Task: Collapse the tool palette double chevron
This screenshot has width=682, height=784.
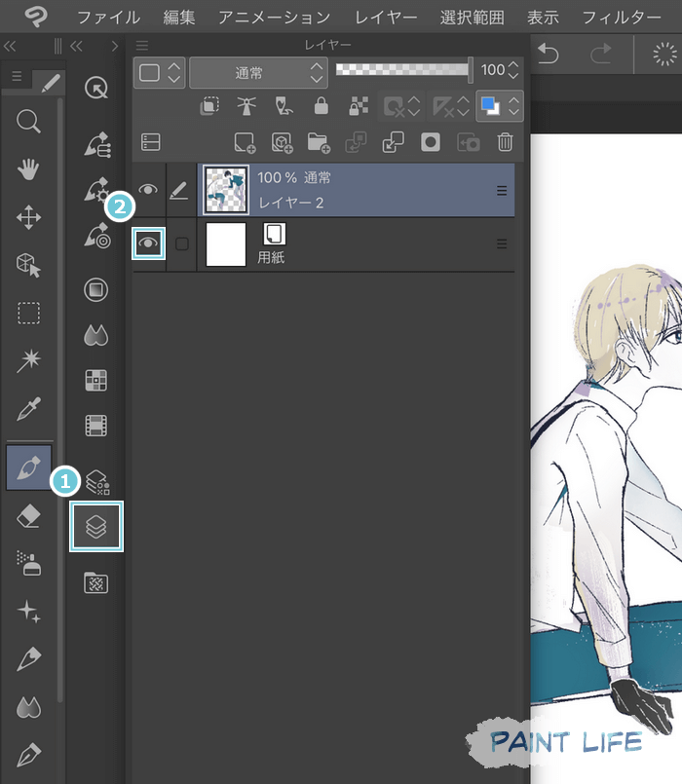Action: [x=10, y=47]
